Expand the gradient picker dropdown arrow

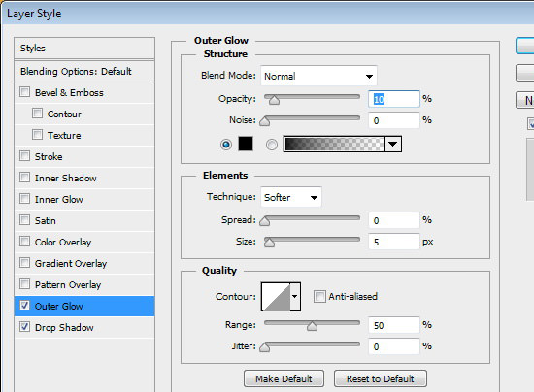393,144
